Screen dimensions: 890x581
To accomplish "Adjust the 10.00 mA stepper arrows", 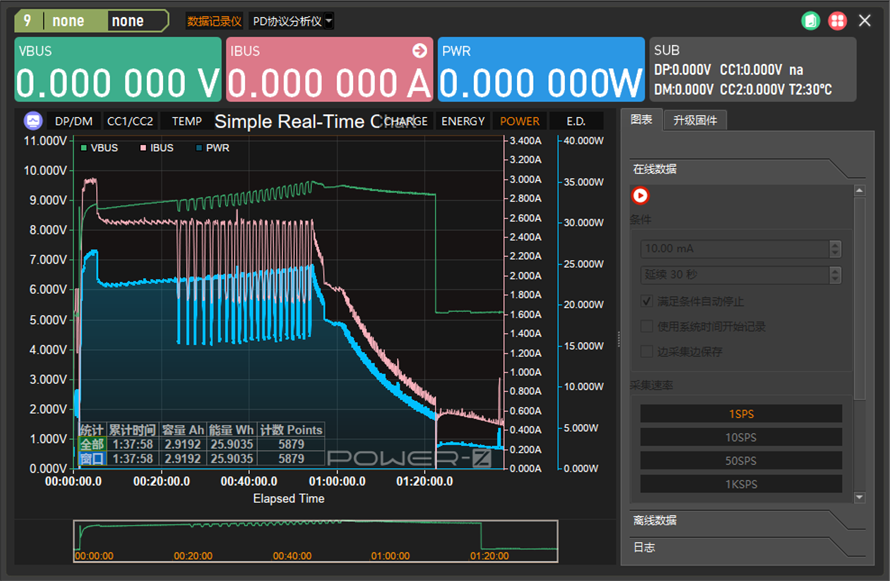I will pyautogui.click(x=835, y=249).
